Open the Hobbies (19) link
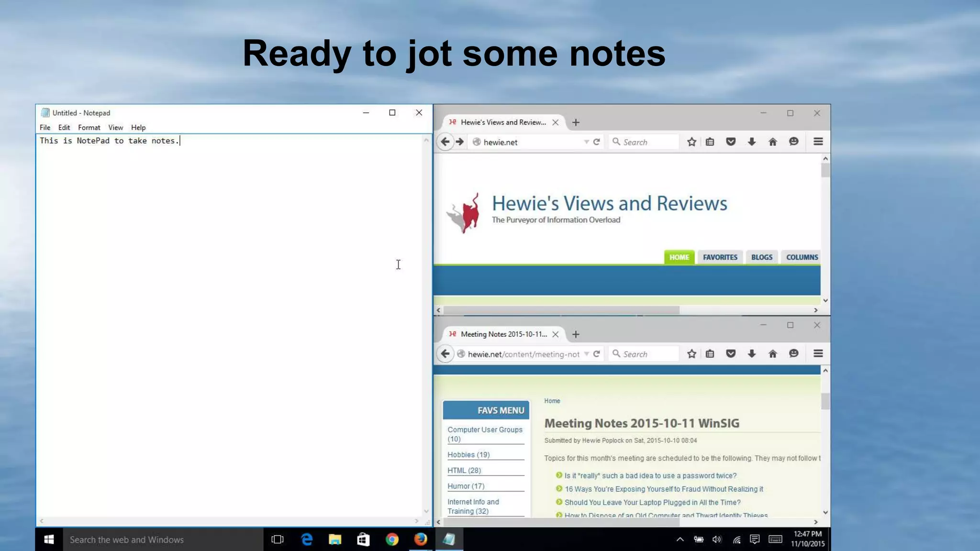This screenshot has width=980, height=551. (468, 455)
